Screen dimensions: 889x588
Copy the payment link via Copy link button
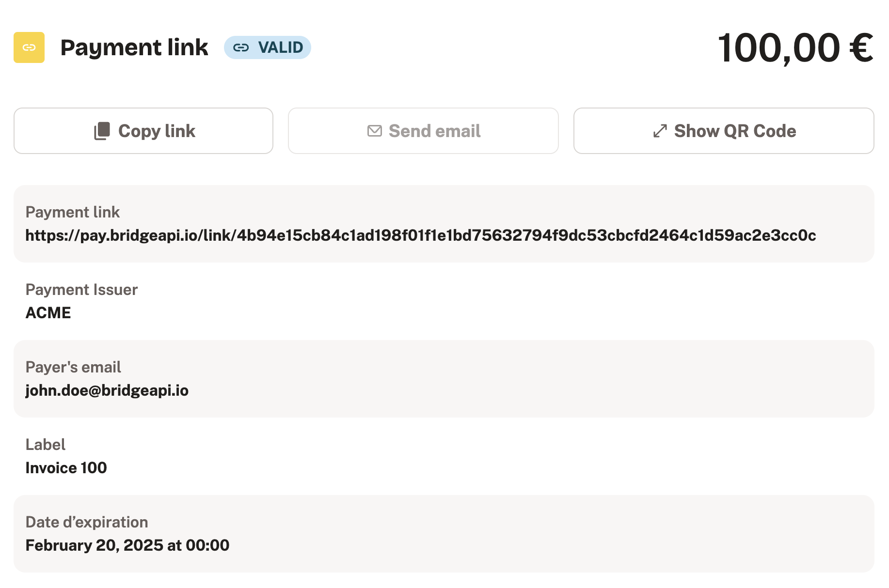pos(143,131)
